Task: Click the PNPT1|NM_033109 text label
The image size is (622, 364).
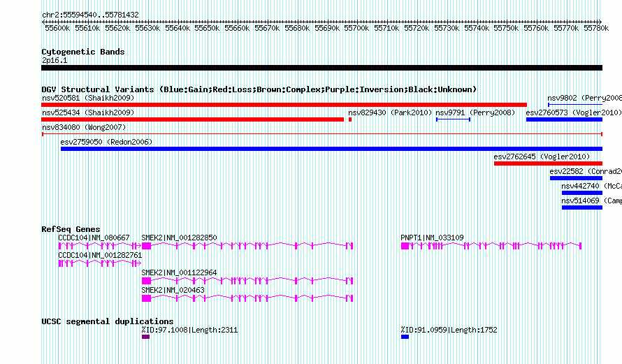Action: (432, 238)
